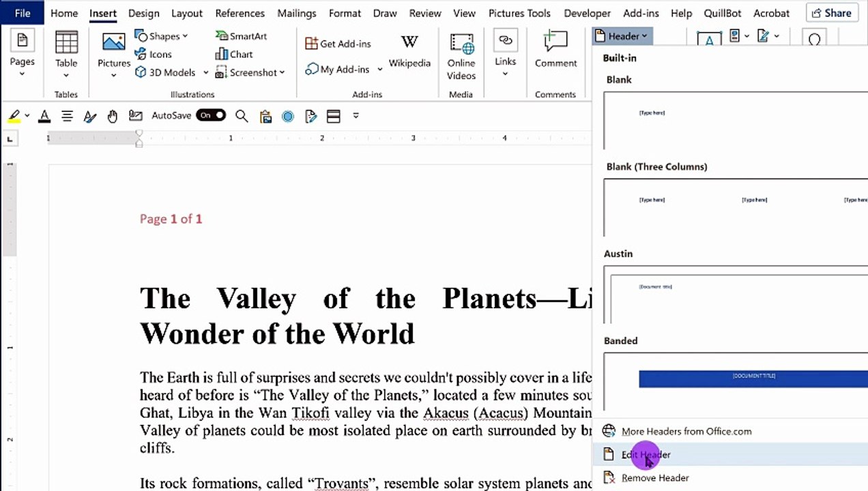Image resolution: width=868 pixels, height=491 pixels.
Task: Insert a Chart from Illustrations
Action: (x=234, y=55)
